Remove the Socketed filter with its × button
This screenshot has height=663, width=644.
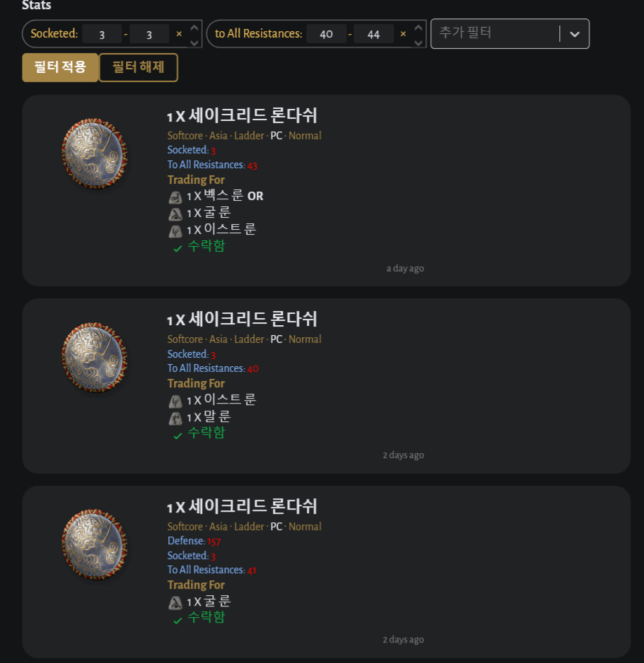pos(179,33)
